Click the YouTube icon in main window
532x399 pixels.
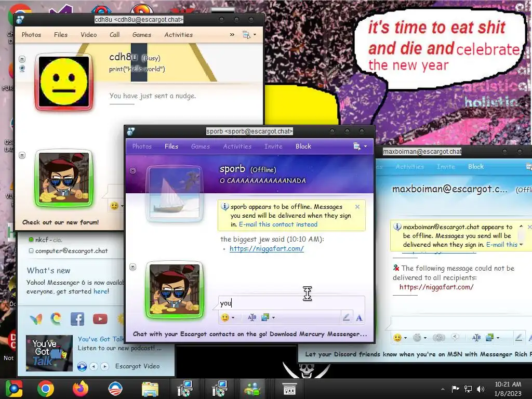pyautogui.click(x=100, y=319)
